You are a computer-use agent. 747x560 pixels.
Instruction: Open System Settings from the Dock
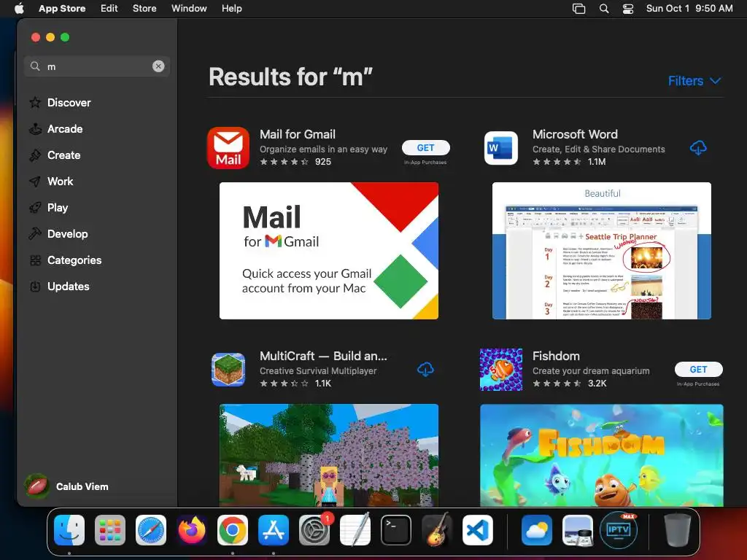(314, 530)
